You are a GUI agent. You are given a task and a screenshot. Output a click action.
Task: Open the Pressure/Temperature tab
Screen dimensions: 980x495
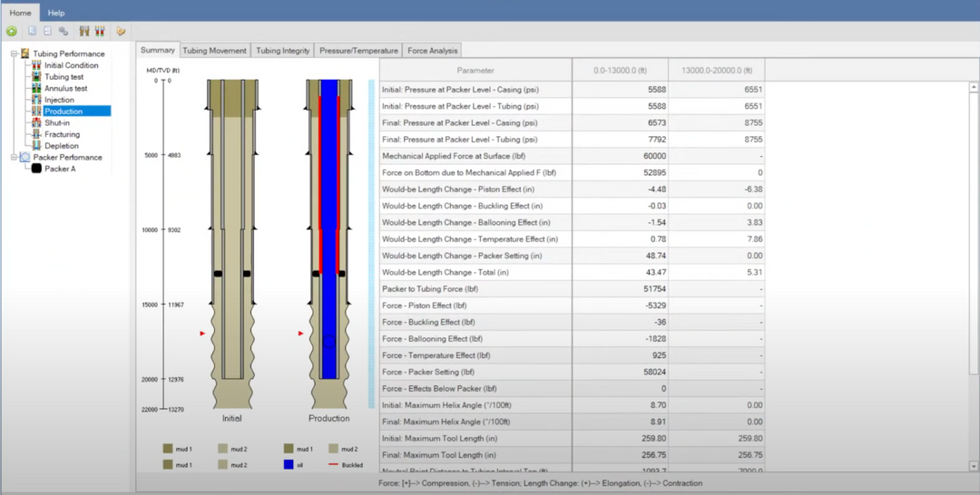[358, 51]
